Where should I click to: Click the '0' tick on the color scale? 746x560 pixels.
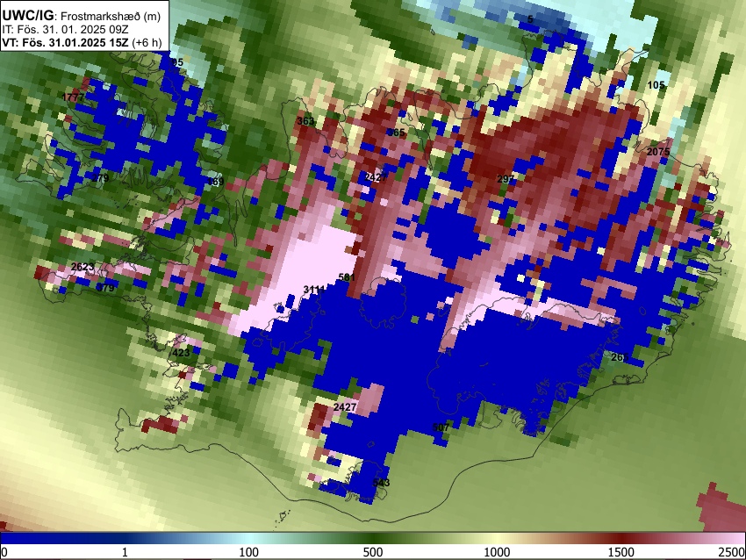point(4,552)
